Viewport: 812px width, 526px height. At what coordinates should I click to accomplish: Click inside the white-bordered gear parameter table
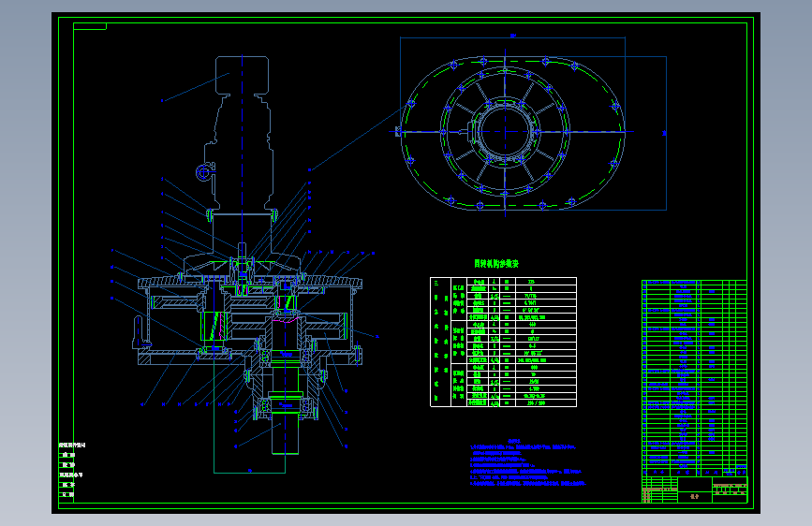point(503,343)
